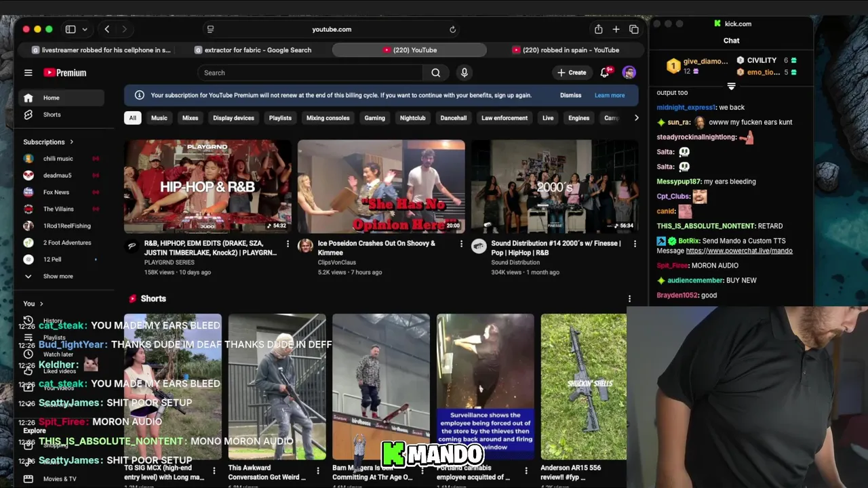Switch to livestreamer robbed Safari tab
Image resolution: width=868 pixels, height=488 pixels.
(x=101, y=50)
